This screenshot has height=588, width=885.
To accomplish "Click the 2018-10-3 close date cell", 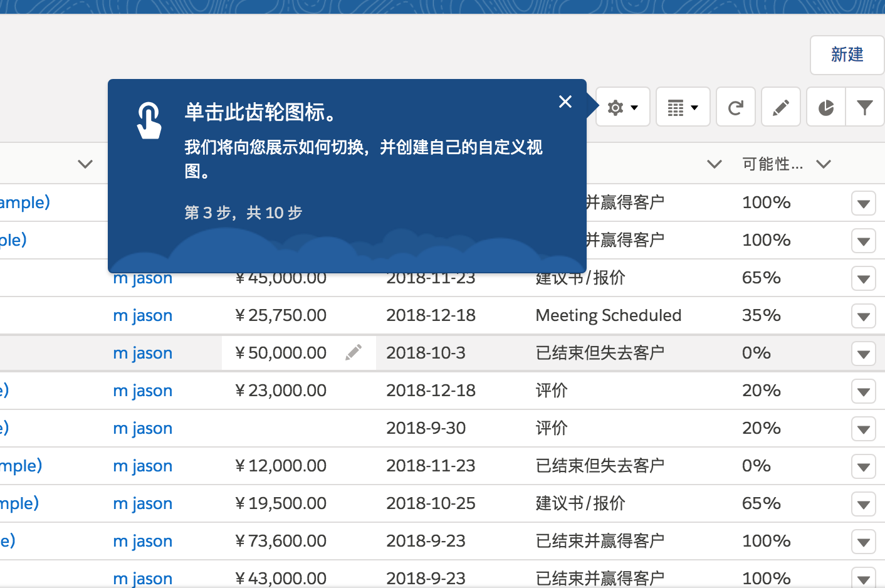I will coord(426,353).
